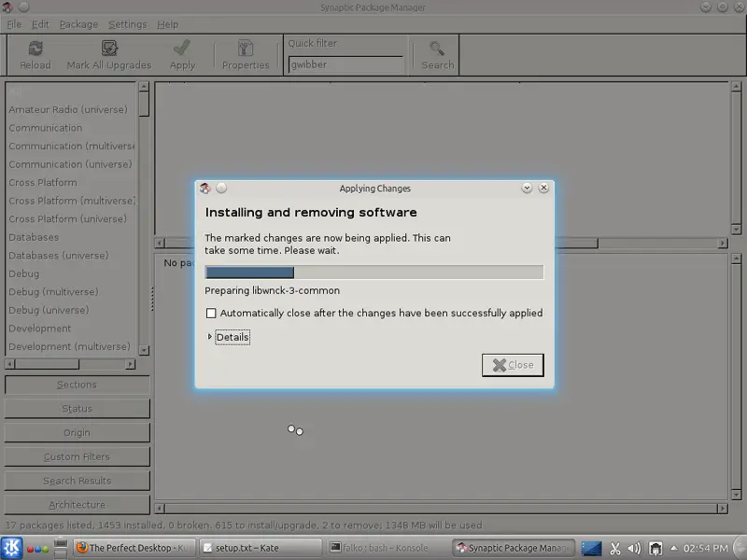Click the Quick filter input field
Viewport: 747px width, 560px height.
[x=345, y=64]
